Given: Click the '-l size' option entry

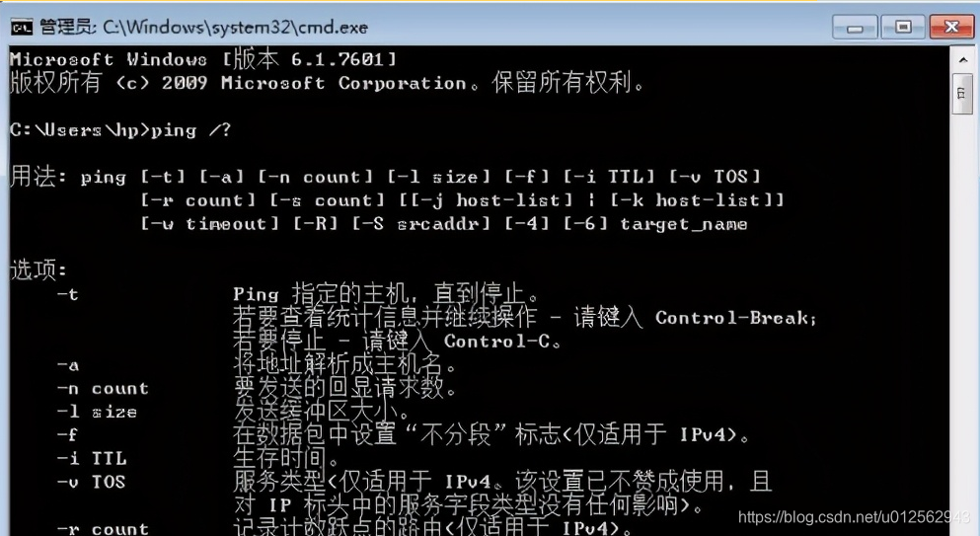Looking at the screenshot, I should coord(97,412).
